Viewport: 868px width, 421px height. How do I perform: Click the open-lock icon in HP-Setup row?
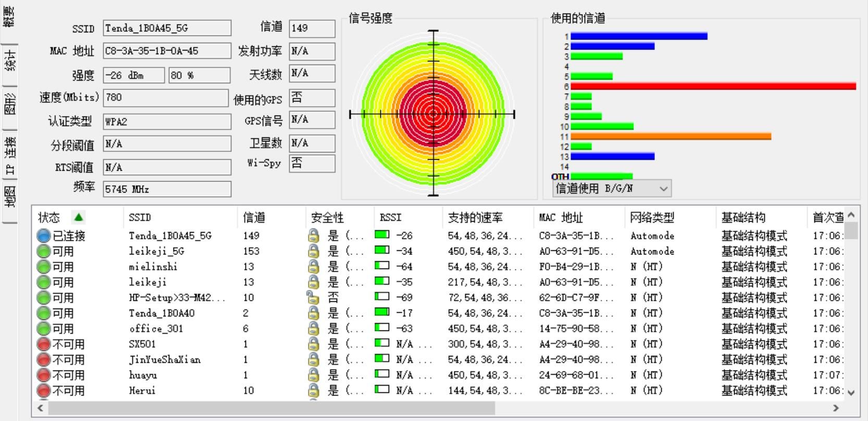tap(313, 298)
